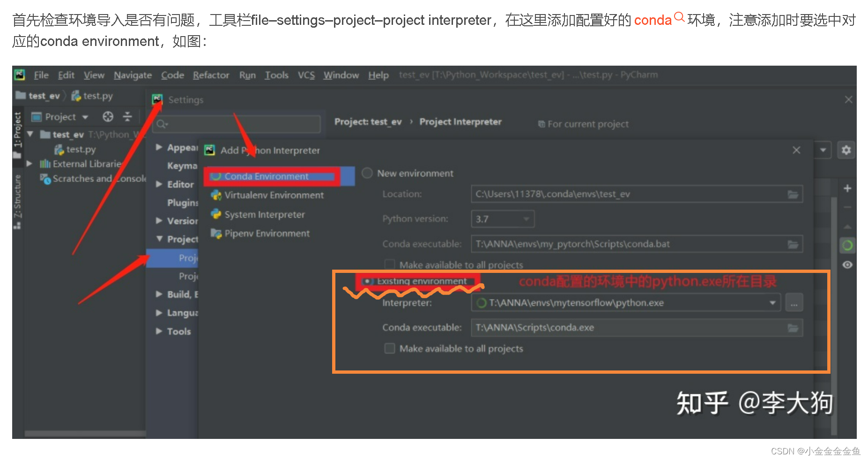This screenshot has height=460, width=868.
Task: Open the Code menu
Action: [172, 75]
